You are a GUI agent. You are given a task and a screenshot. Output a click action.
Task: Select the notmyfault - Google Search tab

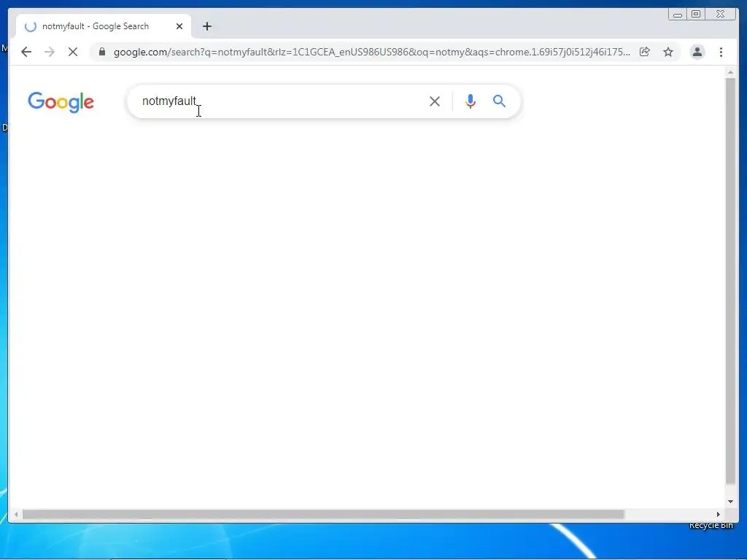coord(103,26)
